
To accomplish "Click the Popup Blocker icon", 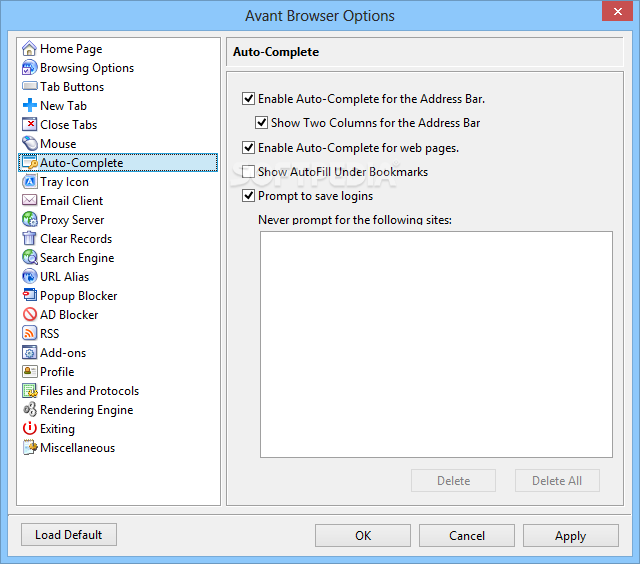I will [29, 295].
